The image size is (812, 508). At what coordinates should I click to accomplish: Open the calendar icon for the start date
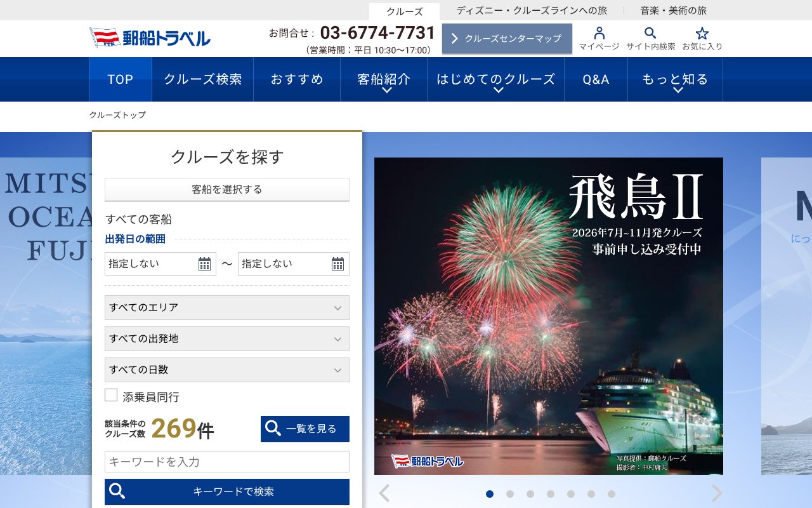coord(205,264)
